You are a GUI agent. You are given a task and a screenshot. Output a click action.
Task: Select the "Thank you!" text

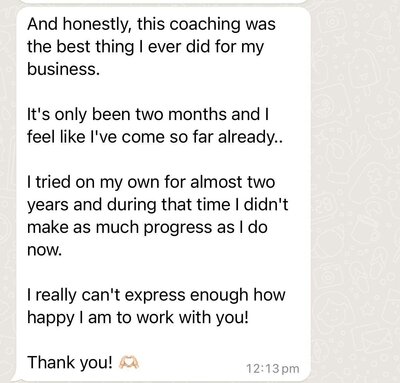point(70,362)
